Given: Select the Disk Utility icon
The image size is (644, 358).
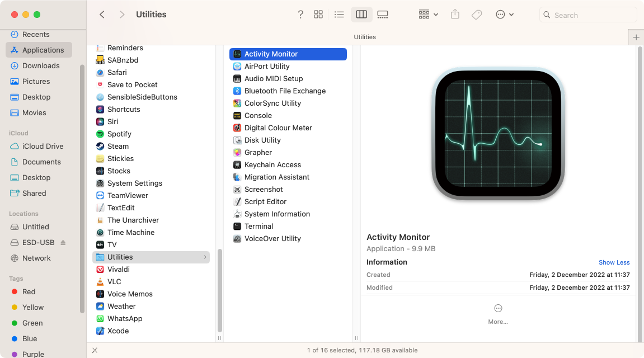Looking at the screenshot, I should tap(237, 140).
